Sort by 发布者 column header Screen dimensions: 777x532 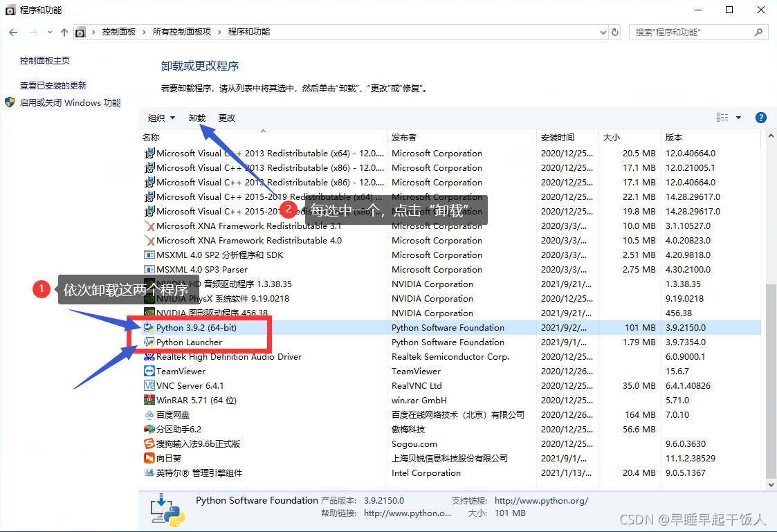pos(404,137)
